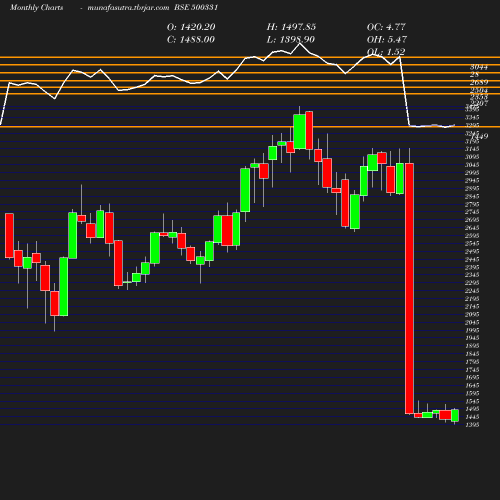Click the 2745 price axis label
500x500 pixels.
click(472, 212)
